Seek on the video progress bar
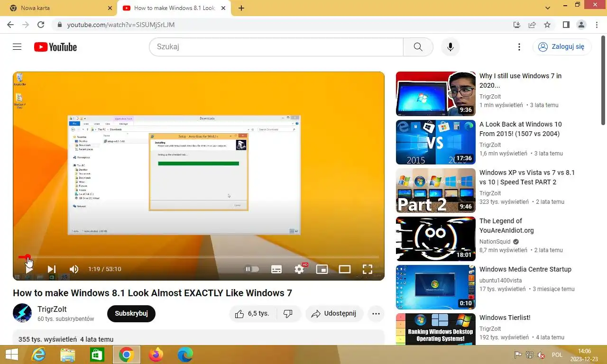Viewport: 607px width, 364px height. pos(199,257)
